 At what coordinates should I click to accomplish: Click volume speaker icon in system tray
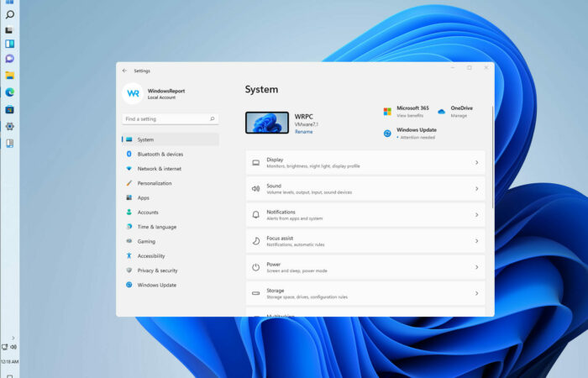click(13, 347)
